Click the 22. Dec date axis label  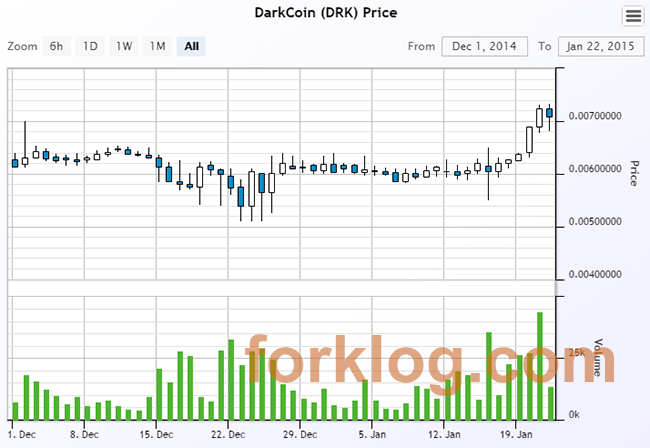point(228,435)
